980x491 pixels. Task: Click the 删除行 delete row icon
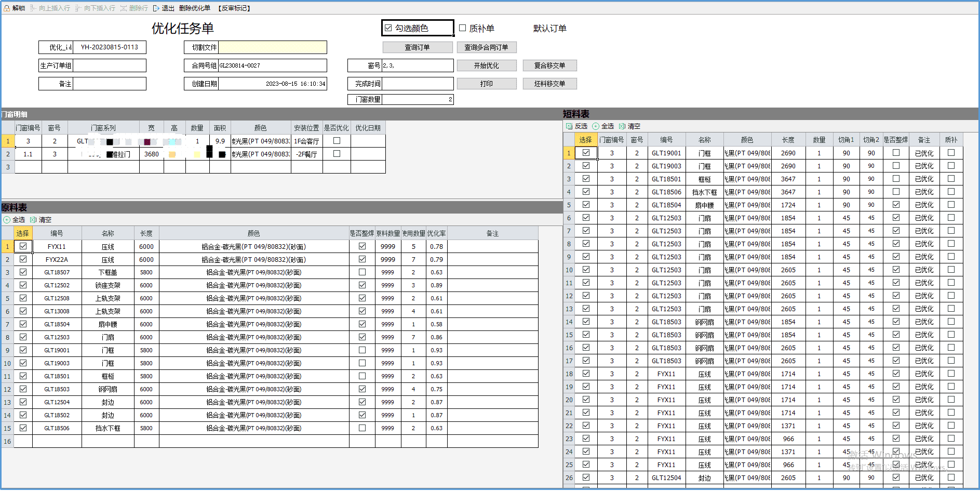[x=124, y=8]
